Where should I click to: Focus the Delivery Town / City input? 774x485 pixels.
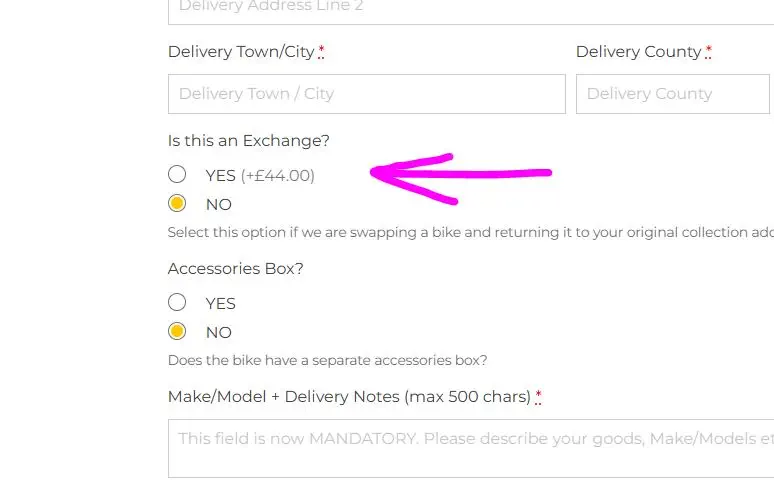click(x=366, y=94)
